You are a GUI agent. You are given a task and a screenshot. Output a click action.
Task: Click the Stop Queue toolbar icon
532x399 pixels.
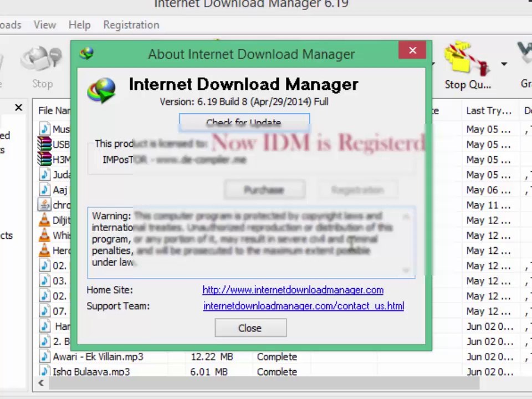tap(467, 66)
